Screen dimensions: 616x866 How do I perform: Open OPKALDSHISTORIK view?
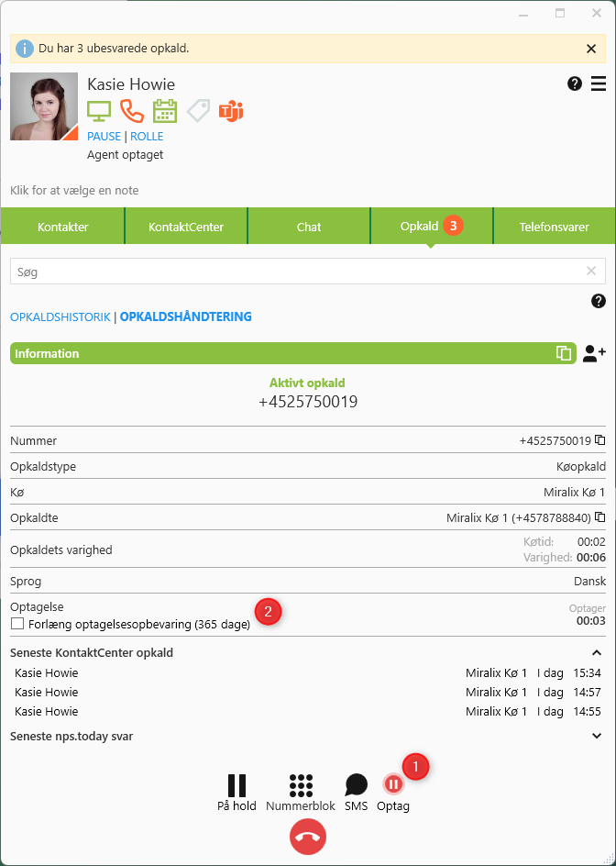[60, 317]
